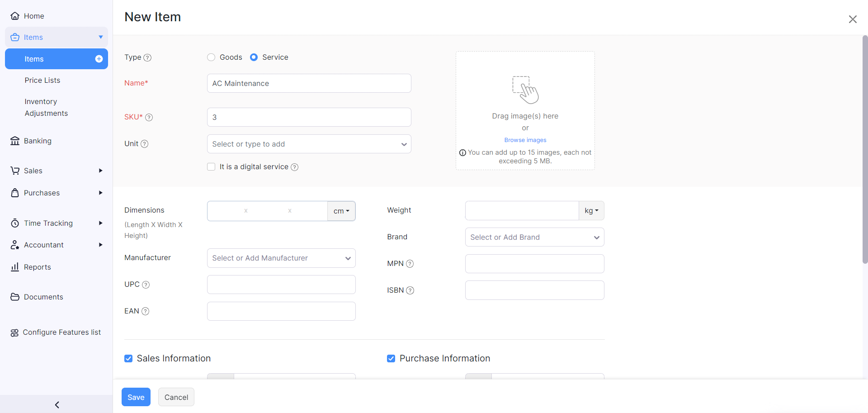The height and width of the screenshot is (413, 868).
Task: Click the plus icon beside Items
Action: tap(99, 59)
